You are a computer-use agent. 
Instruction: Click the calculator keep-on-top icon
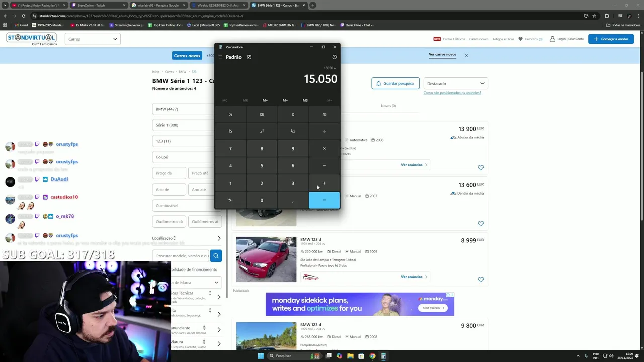[x=249, y=57]
